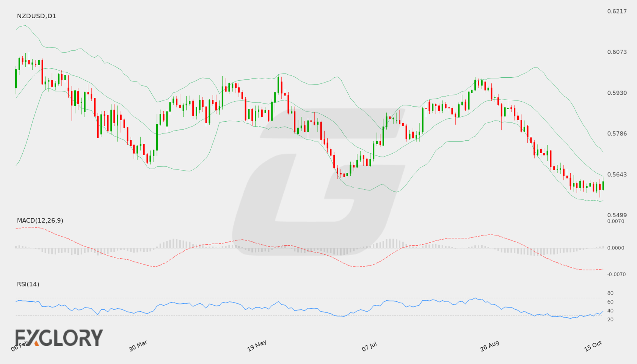Click the RSI 20 level label

610,319
